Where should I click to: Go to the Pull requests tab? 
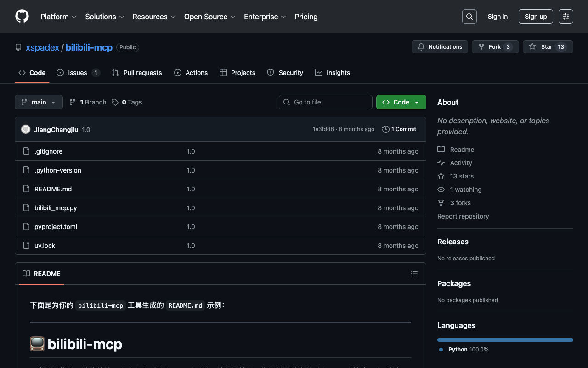tap(137, 73)
